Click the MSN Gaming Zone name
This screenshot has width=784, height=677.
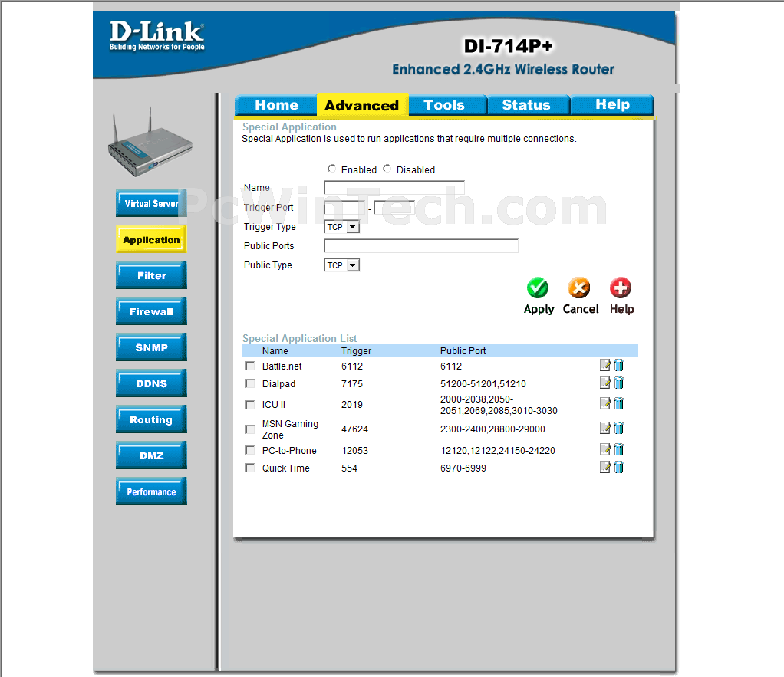point(290,429)
